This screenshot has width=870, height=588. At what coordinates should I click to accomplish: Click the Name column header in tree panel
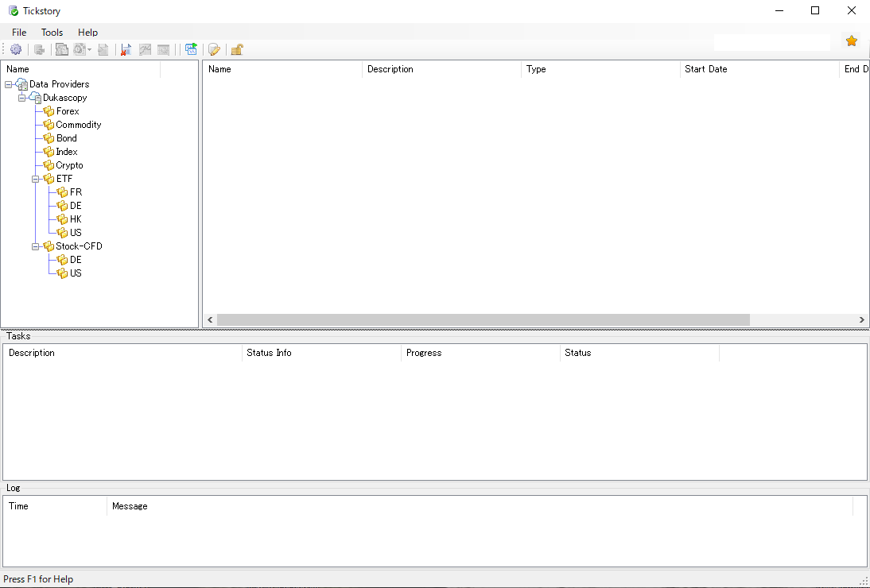click(x=81, y=69)
